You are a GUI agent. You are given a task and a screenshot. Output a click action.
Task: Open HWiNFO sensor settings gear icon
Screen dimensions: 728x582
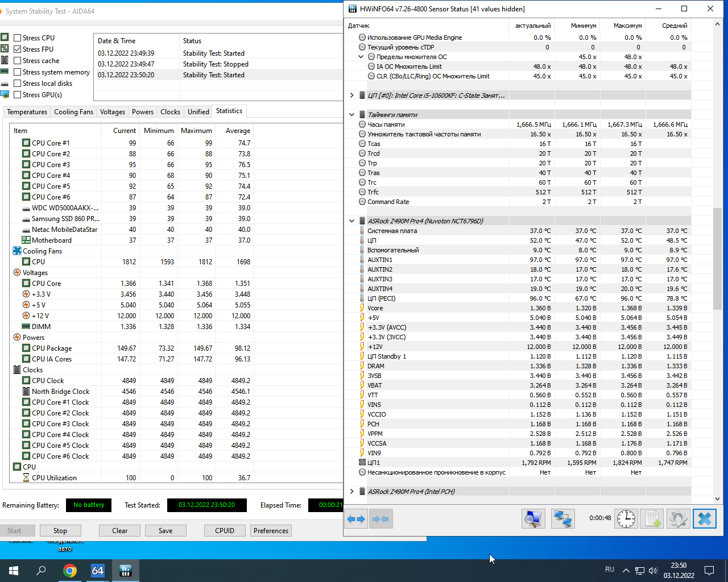pos(679,518)
